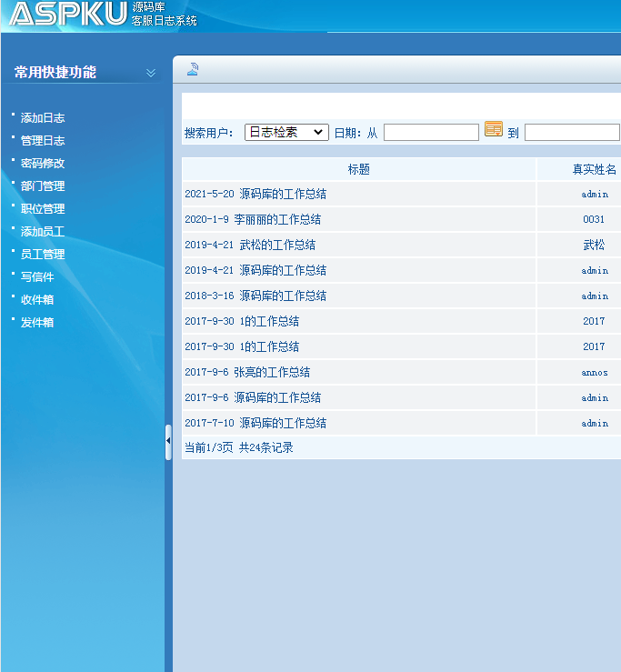Click the 真实姓名 column header
The width and height of the screenshot is (621, 672).
pos(595,169)
